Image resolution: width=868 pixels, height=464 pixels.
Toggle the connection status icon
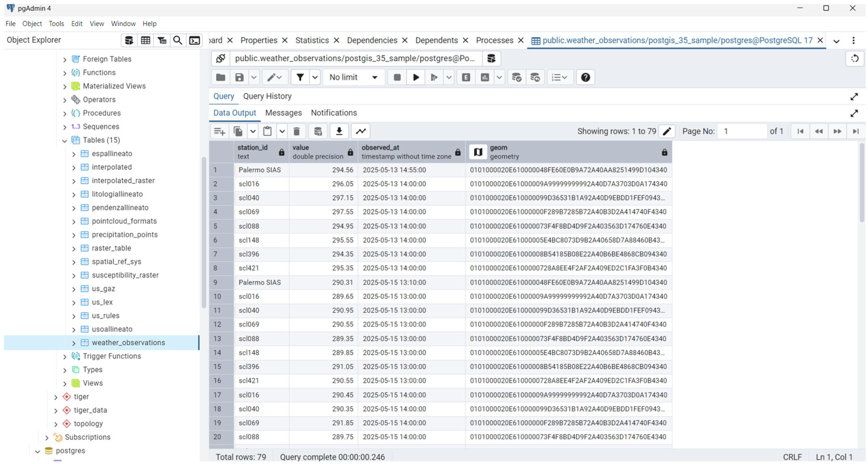click(221, 59)
